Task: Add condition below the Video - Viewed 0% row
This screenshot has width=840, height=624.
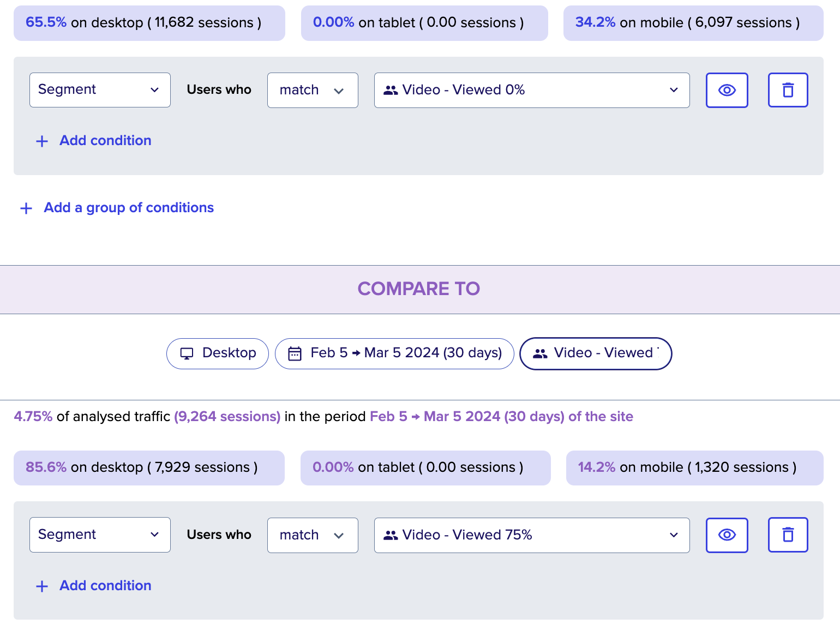Action: pos(94,141)
